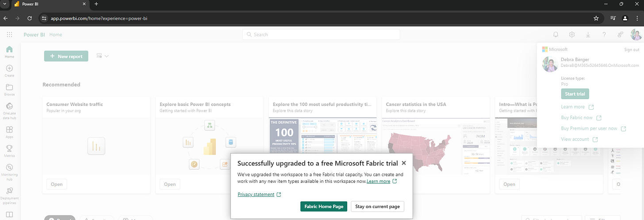
Task: Open Apps in the left navigation
Action: [9, 133]
